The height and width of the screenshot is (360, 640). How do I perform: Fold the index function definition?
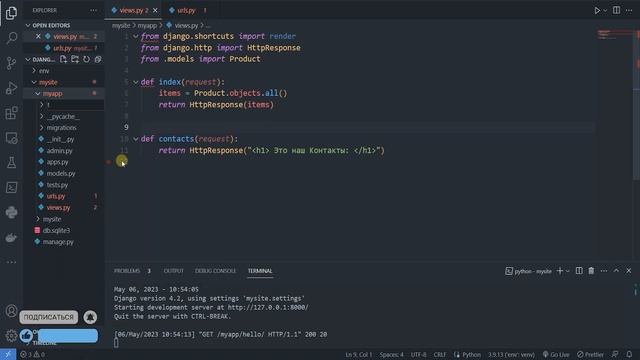point(136,82)
